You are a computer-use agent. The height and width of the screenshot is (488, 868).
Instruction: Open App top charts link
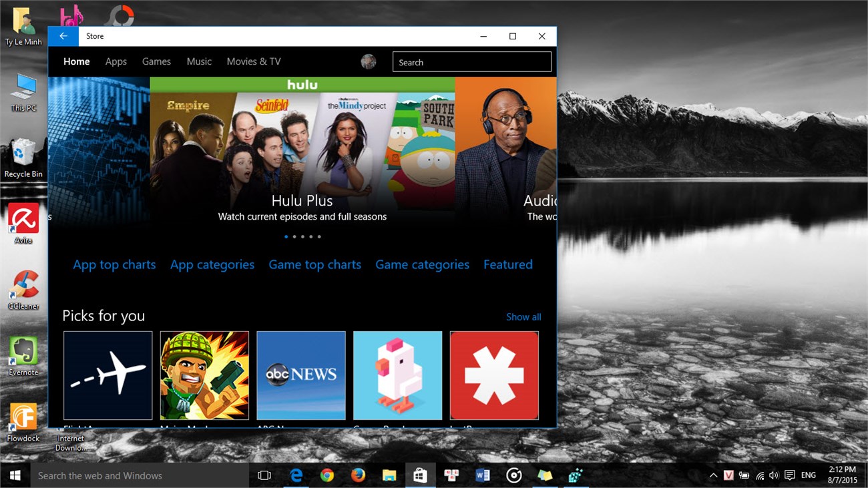coord(114,264)
